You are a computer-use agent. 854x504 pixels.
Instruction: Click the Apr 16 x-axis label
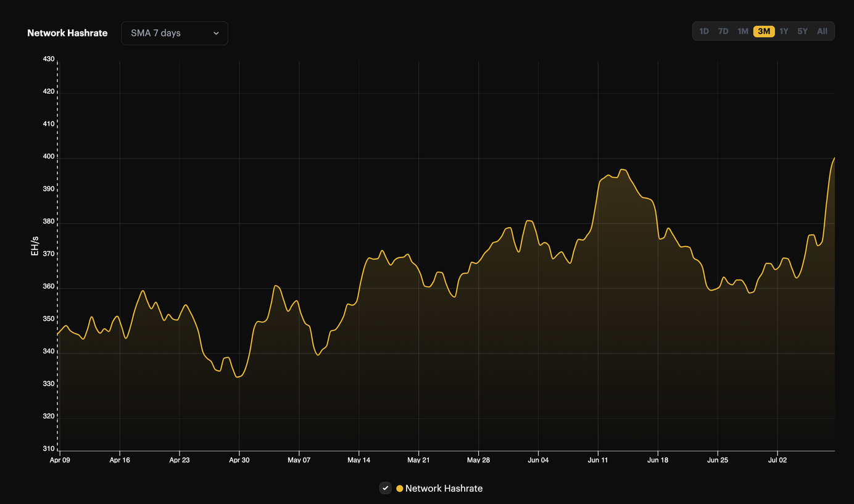pos(119,460)
